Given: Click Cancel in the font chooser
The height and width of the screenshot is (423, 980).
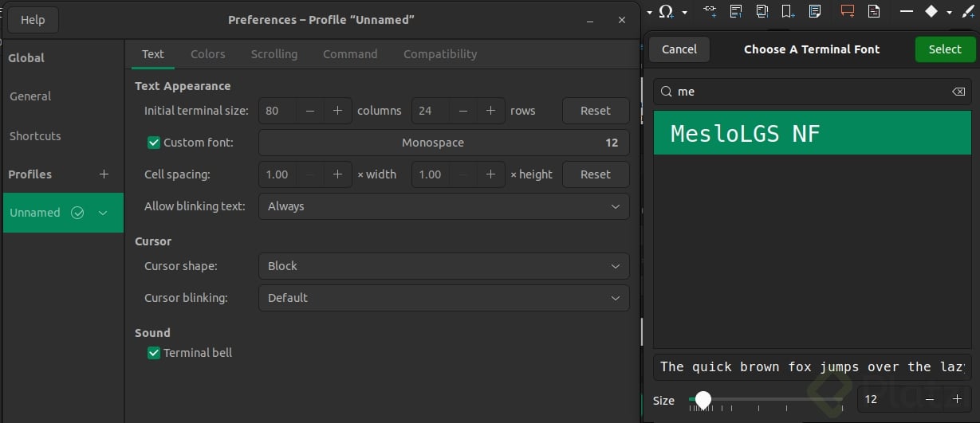Looking at the screenshot, I should [679, 49].
